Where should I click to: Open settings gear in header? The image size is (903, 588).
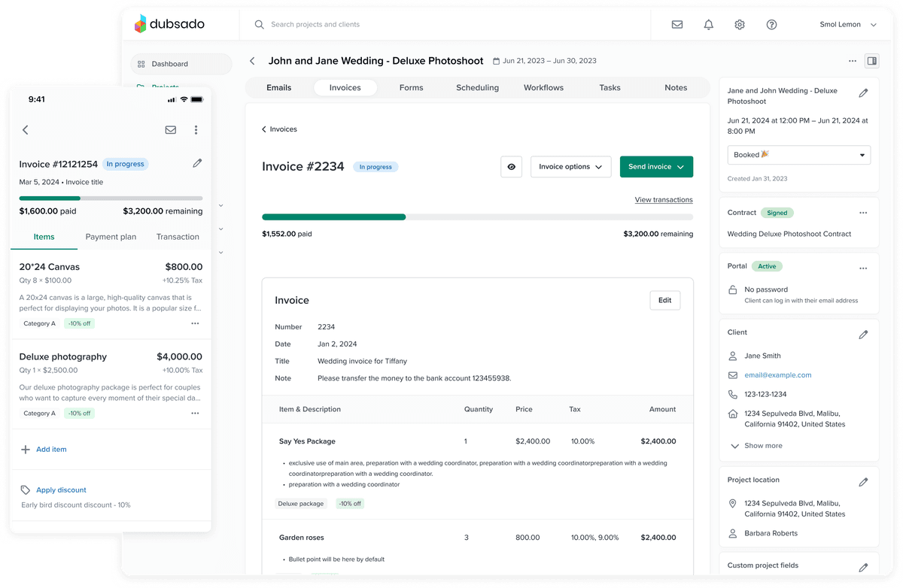coord(740,25)
